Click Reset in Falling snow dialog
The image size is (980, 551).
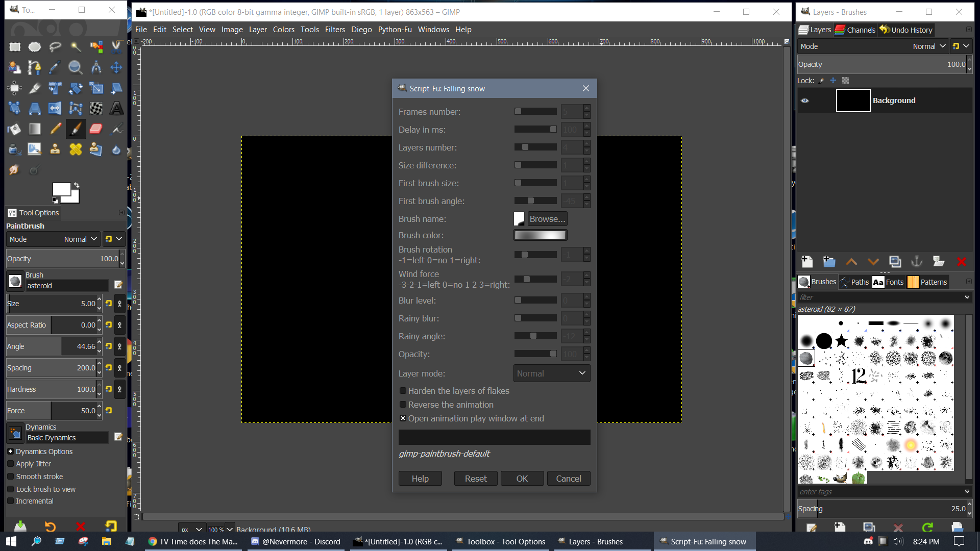point(476,479)
